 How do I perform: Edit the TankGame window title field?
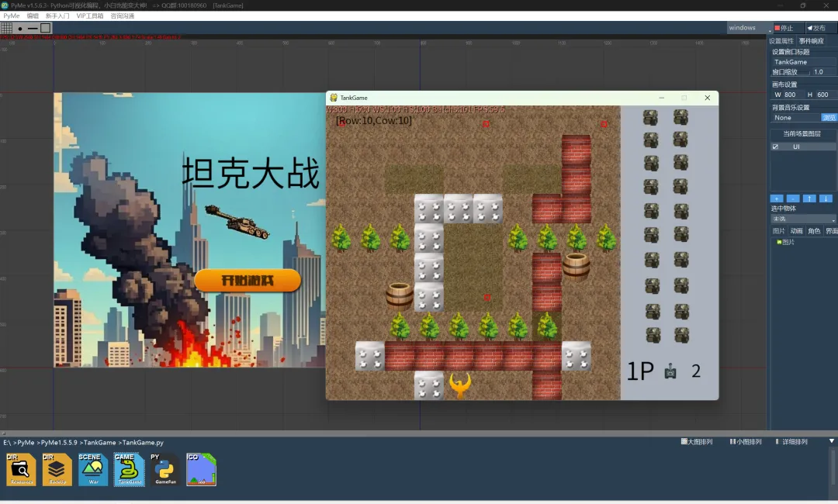coord(803,62)
